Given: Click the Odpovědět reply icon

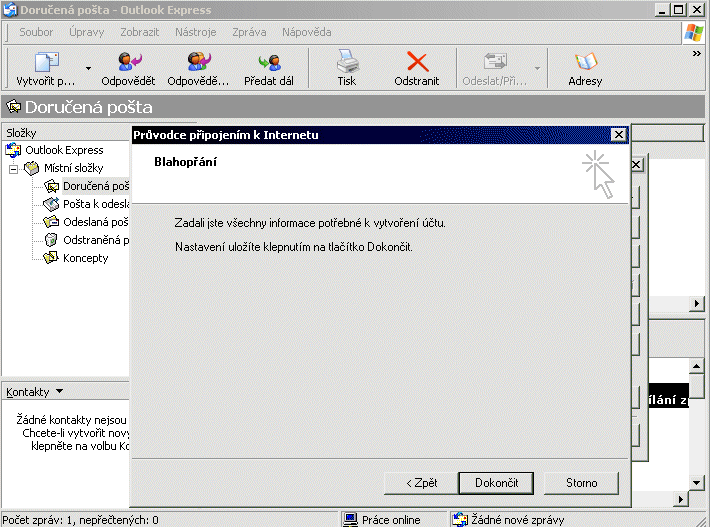Looking at the screenshot, I should 129,62.
